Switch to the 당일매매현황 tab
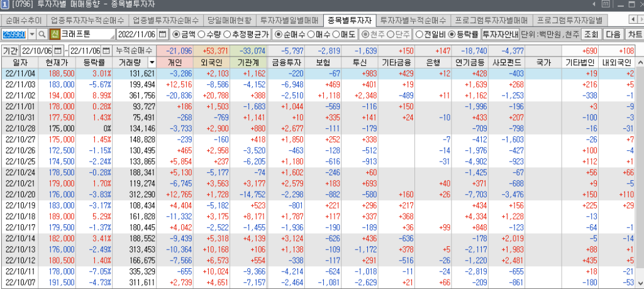 (x=230, y=20)
